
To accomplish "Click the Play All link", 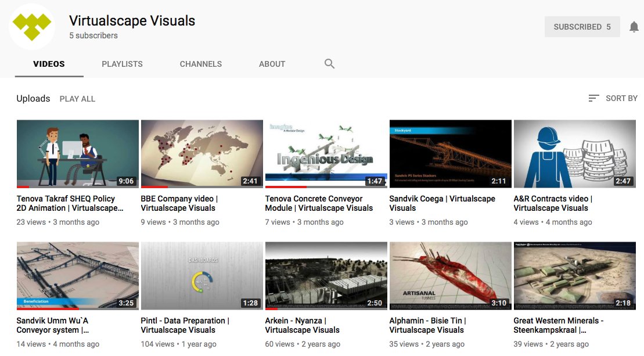I will 77,99.
